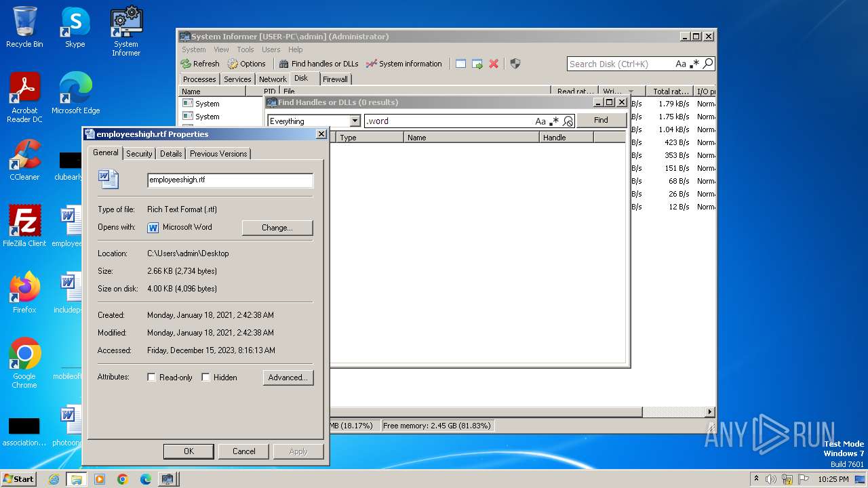Toggle Aa case option in Find Handles filter
The width and height of the screenshot is (868, 488).
(540, 121)
